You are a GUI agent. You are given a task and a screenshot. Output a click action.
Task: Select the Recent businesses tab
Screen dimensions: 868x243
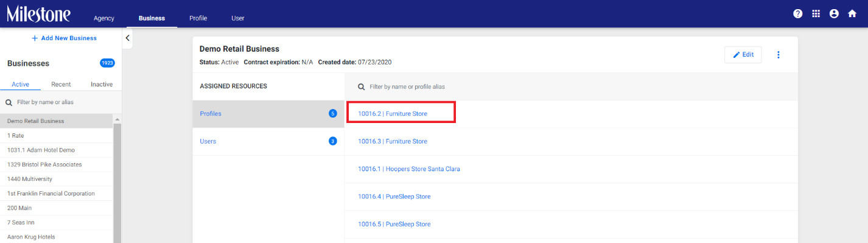coord(61,84)
